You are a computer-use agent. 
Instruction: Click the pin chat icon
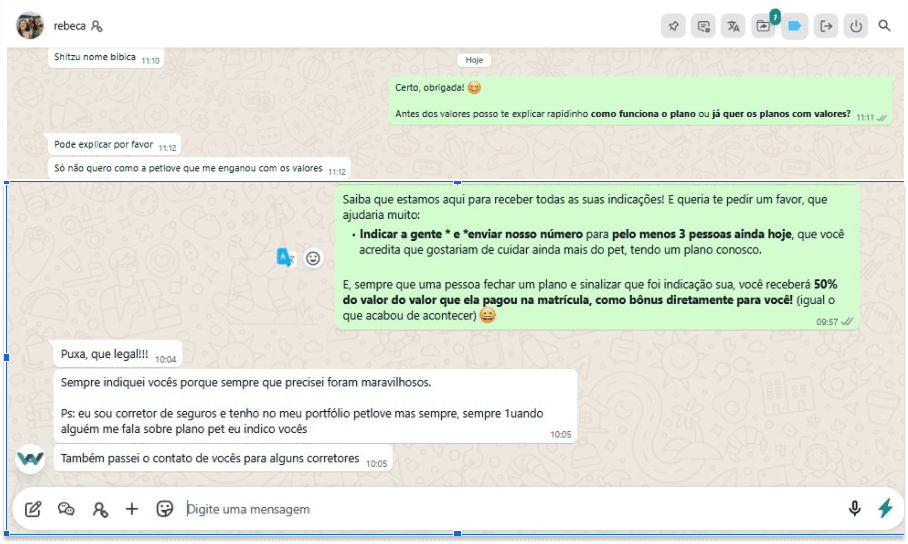click(x=673, y=26)
